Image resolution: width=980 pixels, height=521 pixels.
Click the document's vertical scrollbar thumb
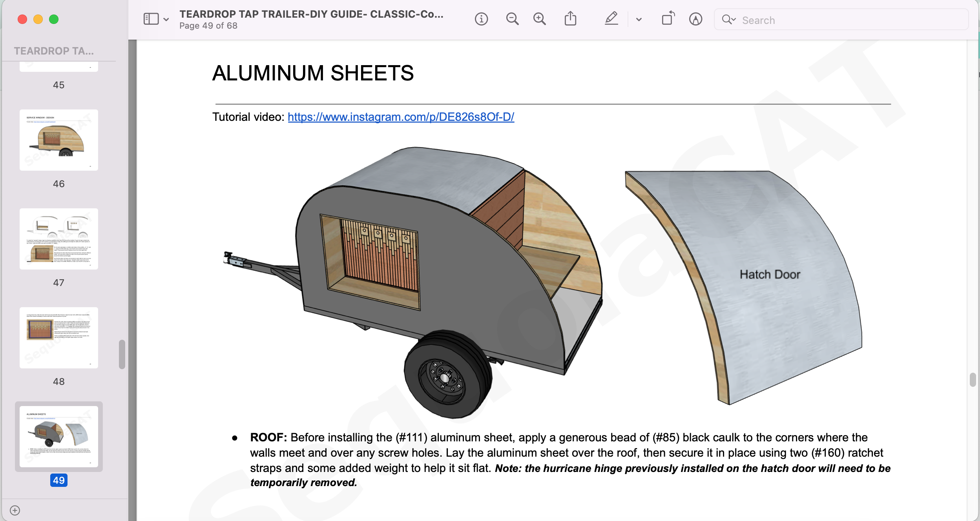pos(972,380)
